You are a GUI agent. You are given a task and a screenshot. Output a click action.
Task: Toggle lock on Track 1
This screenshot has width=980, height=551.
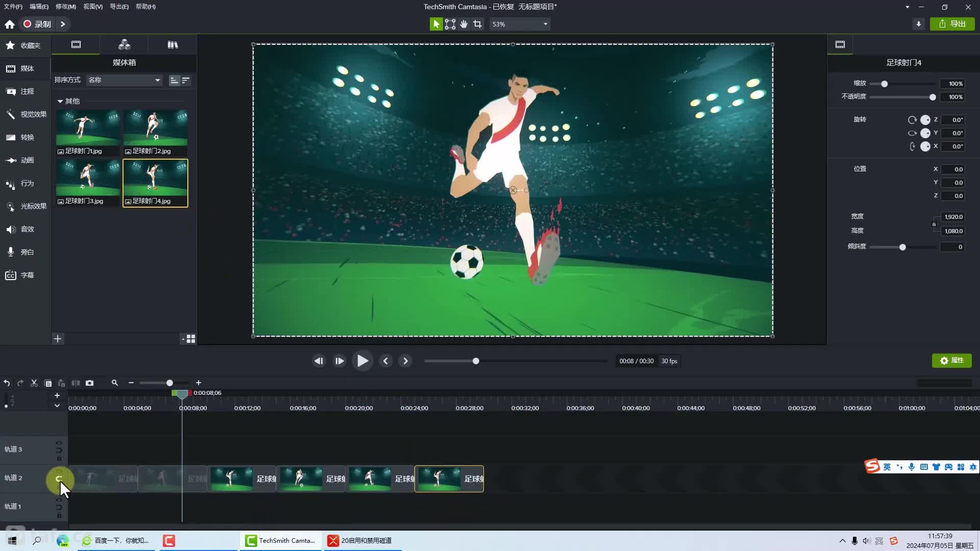59,515
